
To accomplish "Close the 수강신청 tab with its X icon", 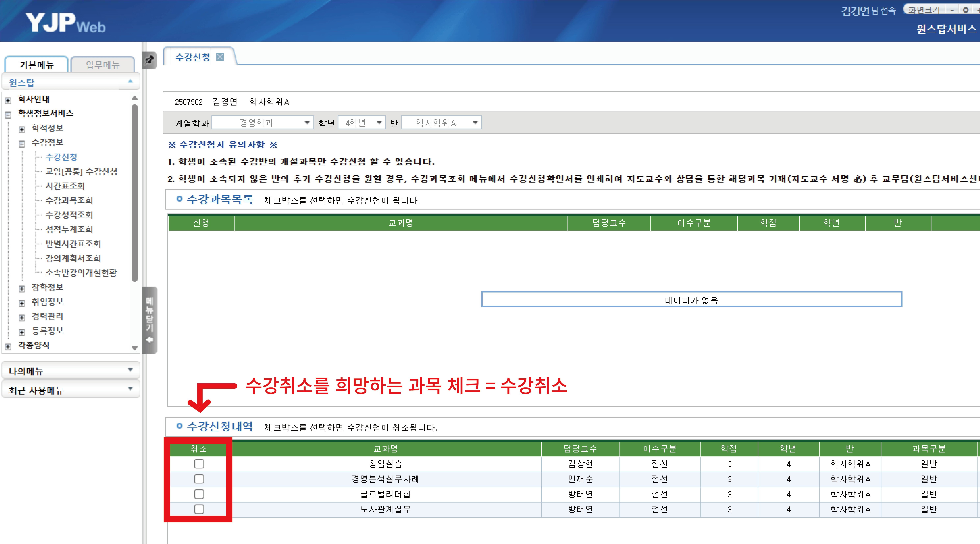I will point(220,57).
